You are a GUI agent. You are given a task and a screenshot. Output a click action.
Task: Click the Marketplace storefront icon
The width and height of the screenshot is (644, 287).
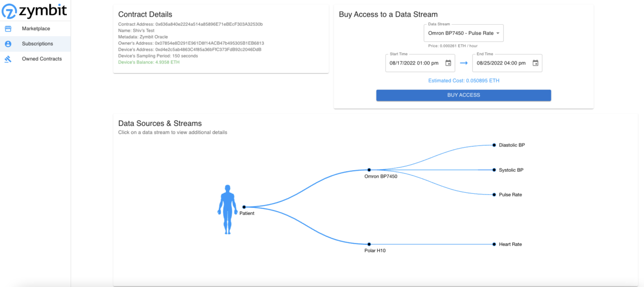pos(8,29)
